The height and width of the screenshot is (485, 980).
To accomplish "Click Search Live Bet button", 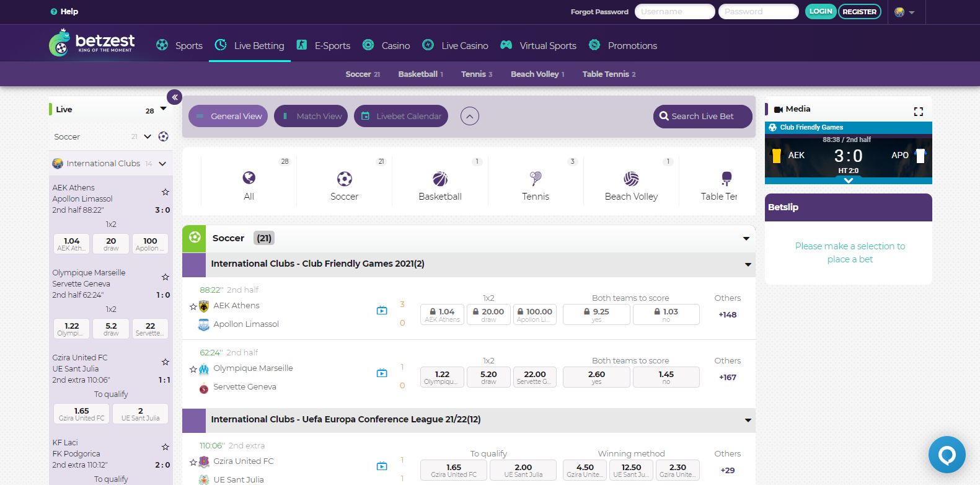I will [703, 116].
